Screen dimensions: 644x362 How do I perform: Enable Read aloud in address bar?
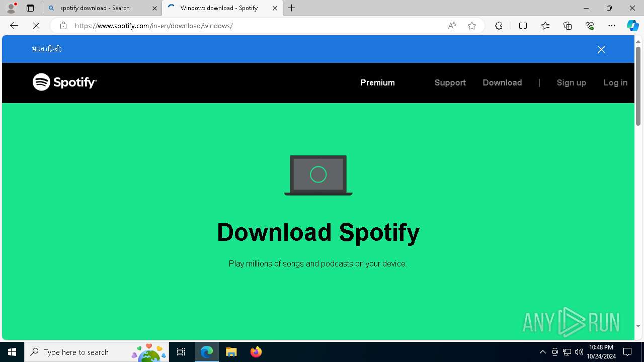pos(452,26)
